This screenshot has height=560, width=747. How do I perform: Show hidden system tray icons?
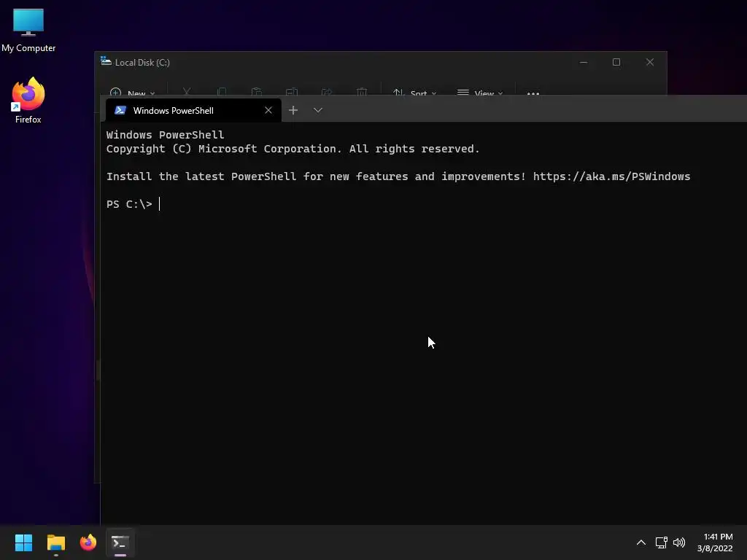(640, 542)
